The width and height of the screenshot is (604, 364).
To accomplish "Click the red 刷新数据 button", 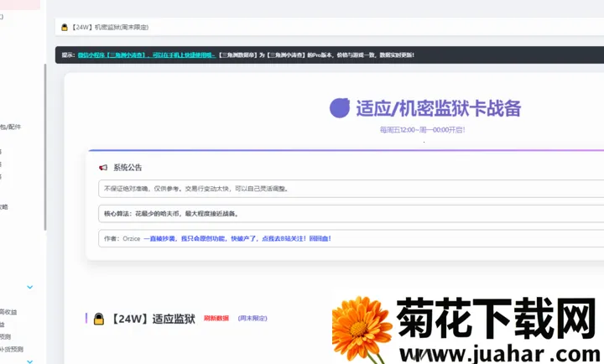I will (x=216, y=319).
